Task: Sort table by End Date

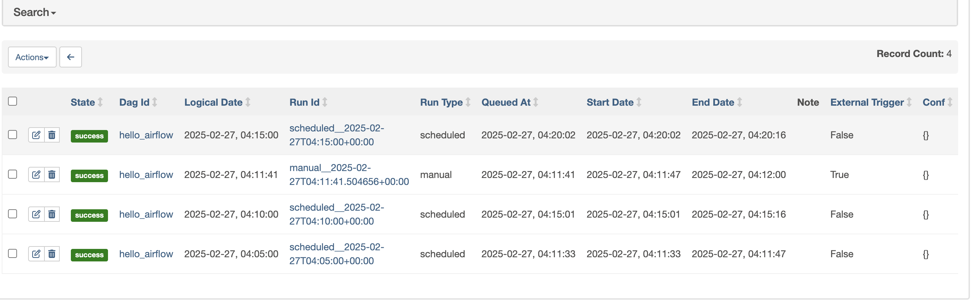Action: point(713,103)
